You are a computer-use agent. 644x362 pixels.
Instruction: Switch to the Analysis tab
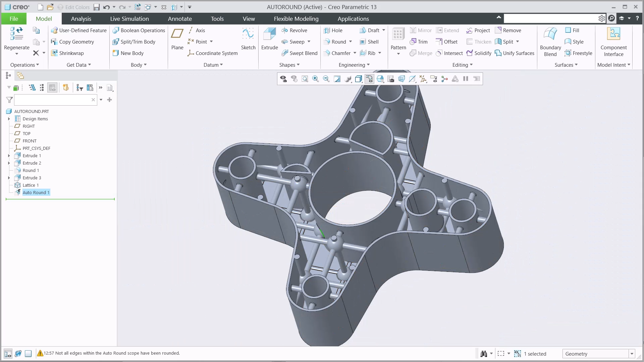coord(81,19)
